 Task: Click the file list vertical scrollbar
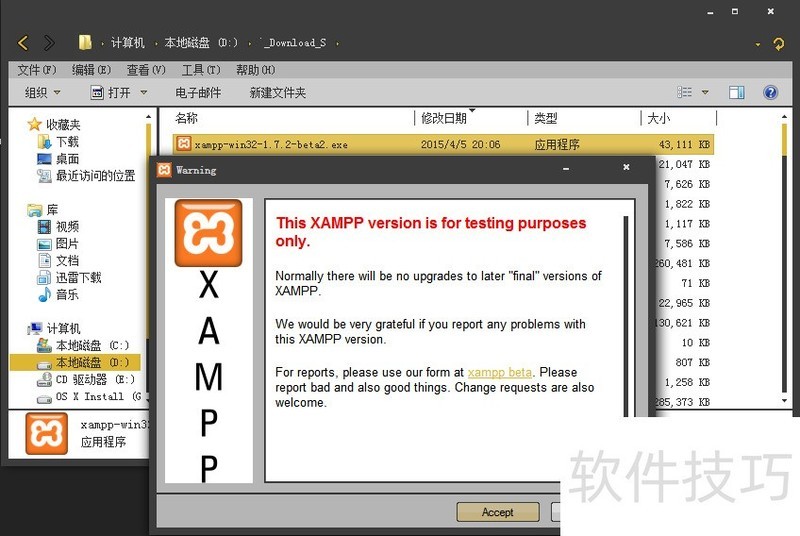coord(784,258)
